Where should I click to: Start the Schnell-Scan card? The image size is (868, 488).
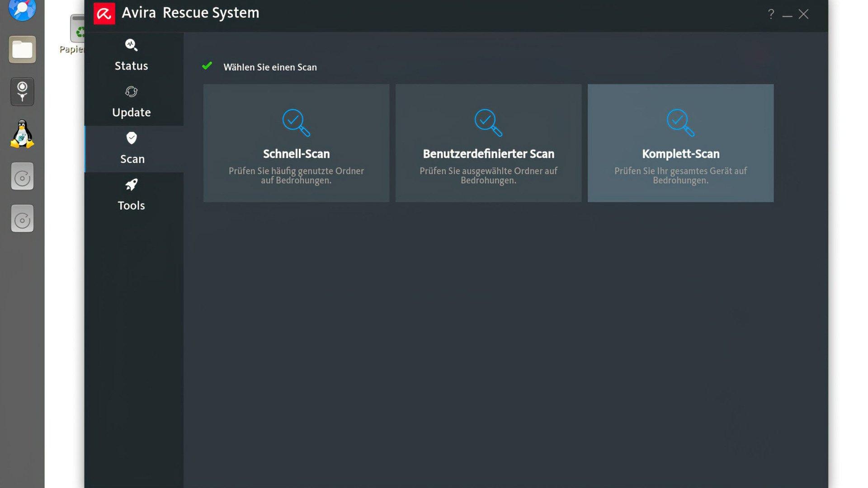tap(296, 143)
